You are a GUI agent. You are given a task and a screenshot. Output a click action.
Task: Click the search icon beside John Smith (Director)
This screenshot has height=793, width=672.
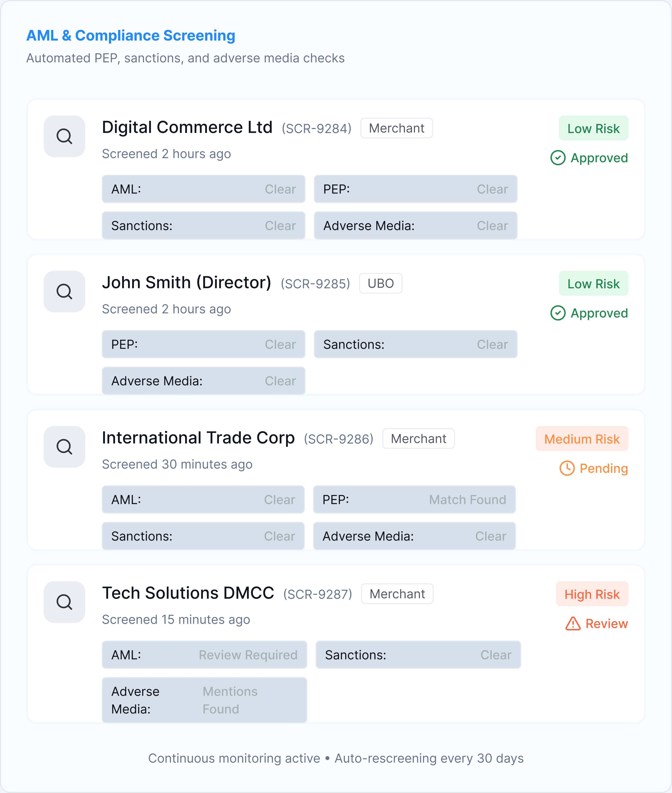point(64,292)
